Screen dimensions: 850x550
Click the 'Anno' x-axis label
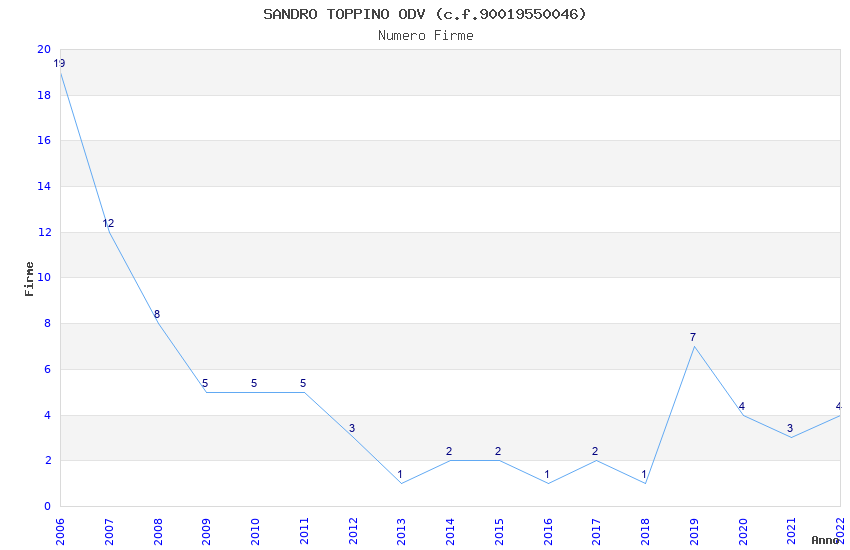[x=825, y=540]
